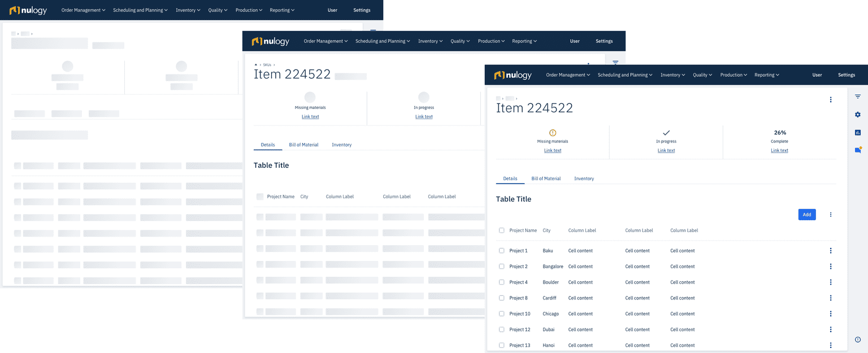Tick the checkbox for Project 1
The height and width of the screenshot is (353, 868).
pos(501,251)
